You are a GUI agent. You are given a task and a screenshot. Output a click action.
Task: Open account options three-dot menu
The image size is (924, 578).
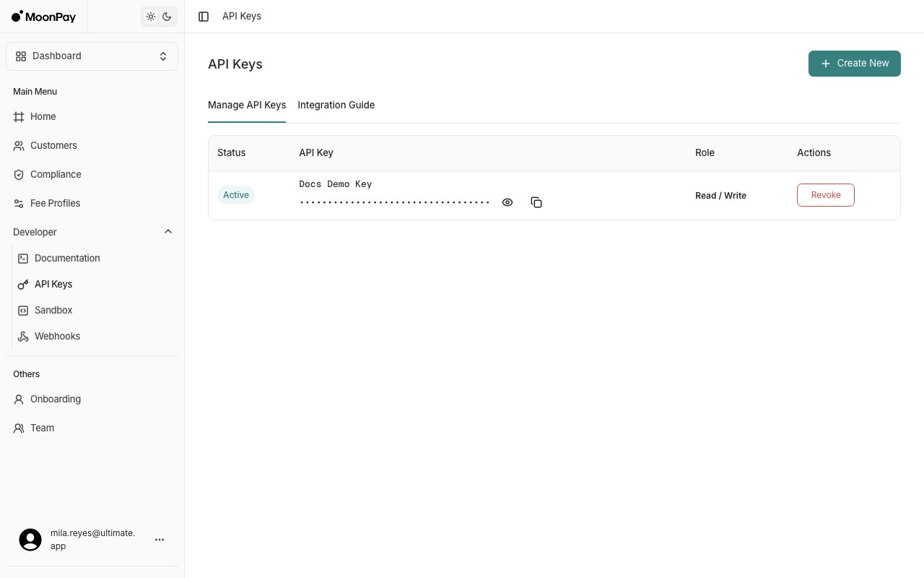tap(160, 540)
